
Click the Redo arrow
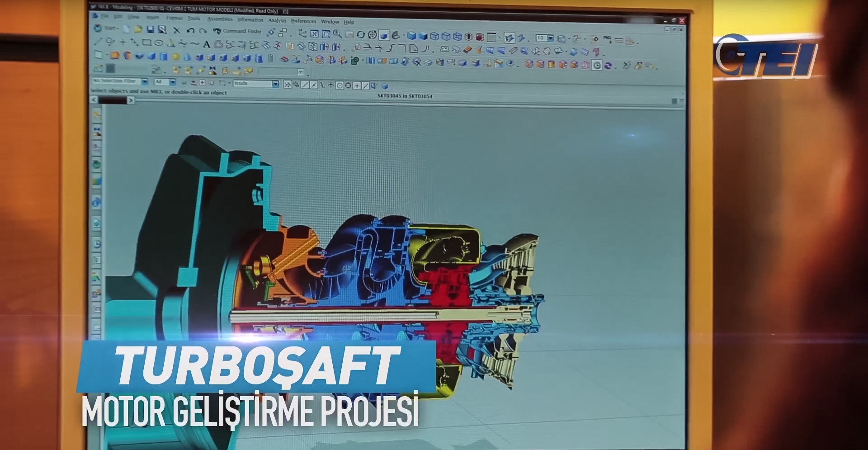pyautogui.click(x=203, y=31)
